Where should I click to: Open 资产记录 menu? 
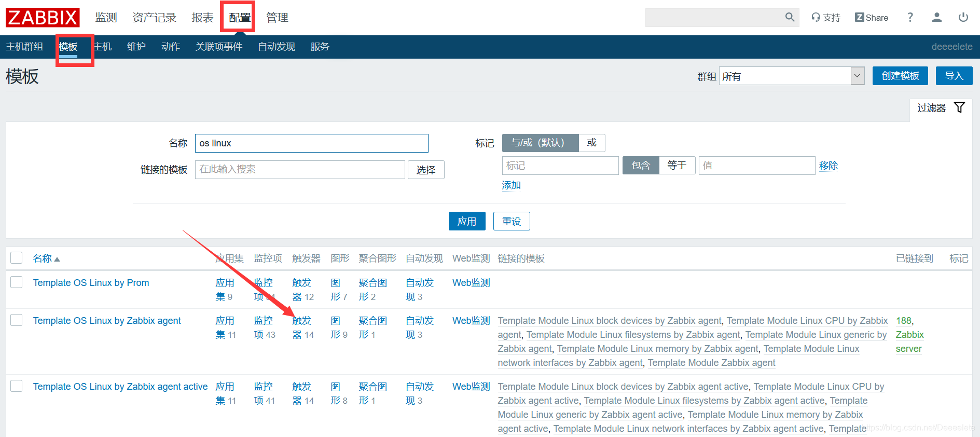point(154,18)
